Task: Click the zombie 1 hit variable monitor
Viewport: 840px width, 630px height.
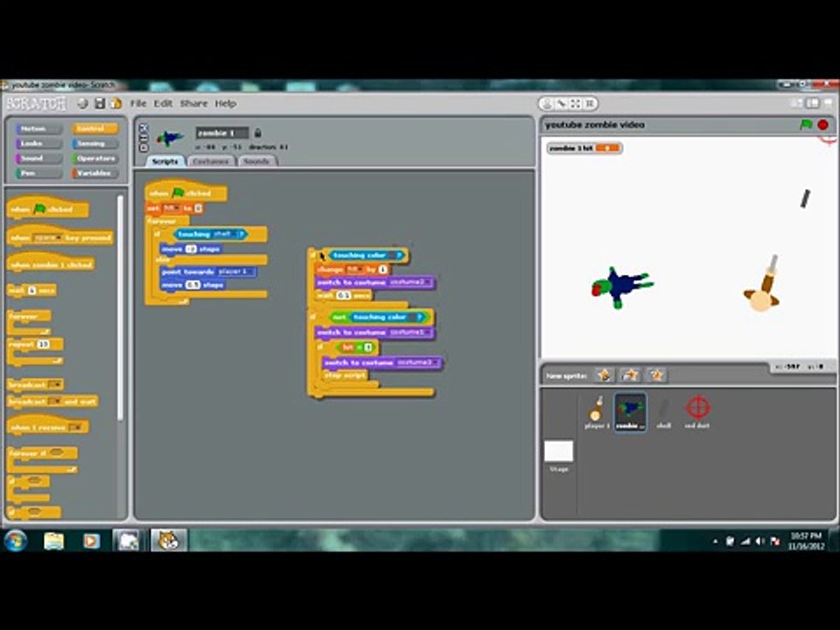Action: click(x=584, y=148)
